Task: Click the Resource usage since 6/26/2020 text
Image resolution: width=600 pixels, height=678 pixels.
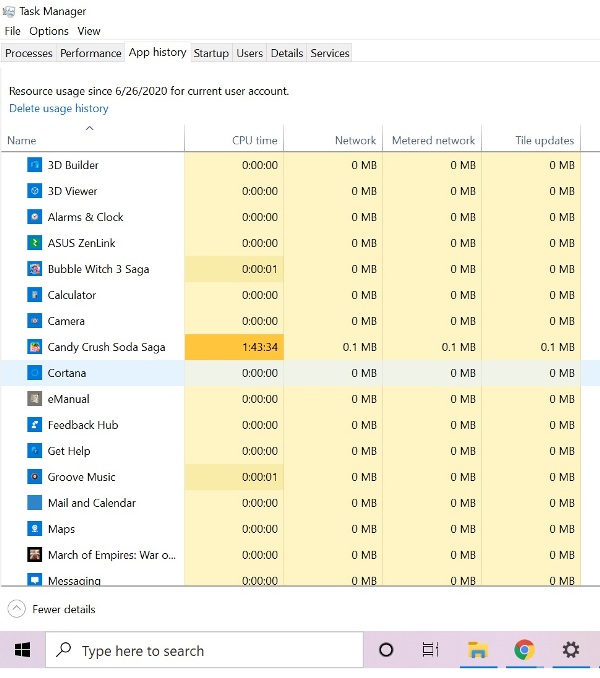Action: pos(149,91)
